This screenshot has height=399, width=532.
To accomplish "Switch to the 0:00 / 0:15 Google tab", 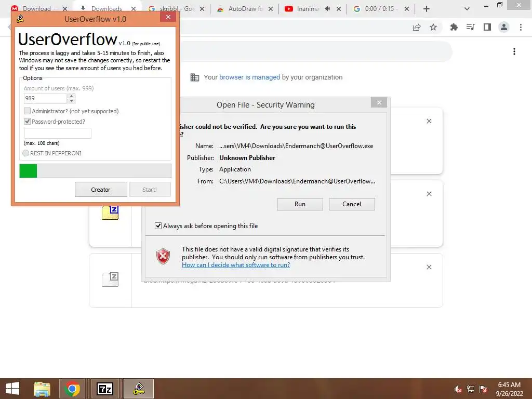I will [x=381, y=9].
